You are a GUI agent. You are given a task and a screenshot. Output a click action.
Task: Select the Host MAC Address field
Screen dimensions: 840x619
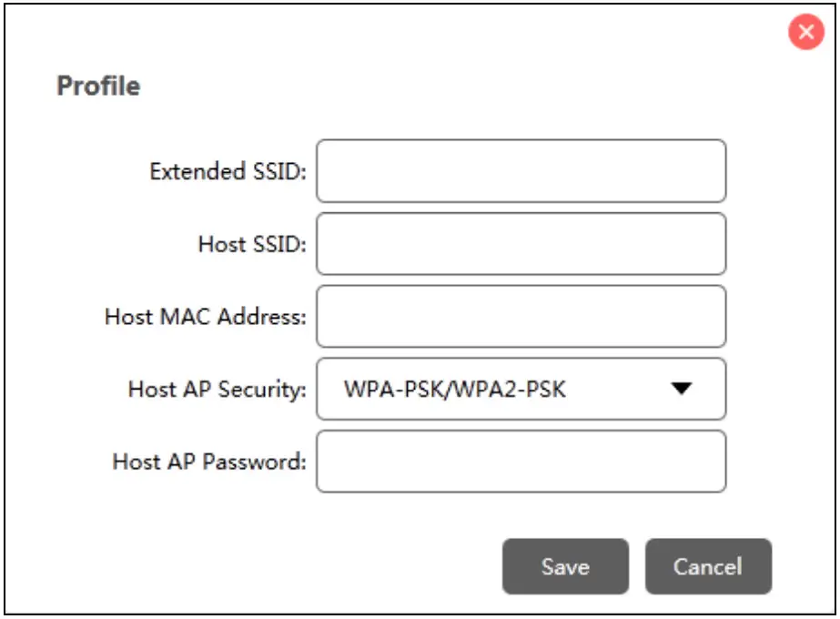(521, 317)
